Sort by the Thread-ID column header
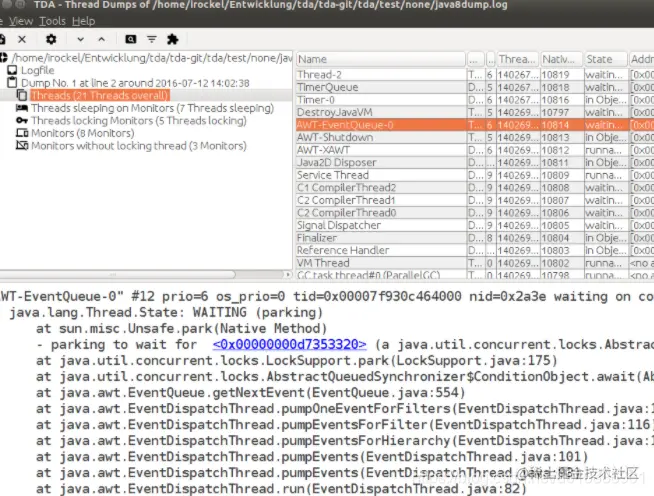 (517, 59)
